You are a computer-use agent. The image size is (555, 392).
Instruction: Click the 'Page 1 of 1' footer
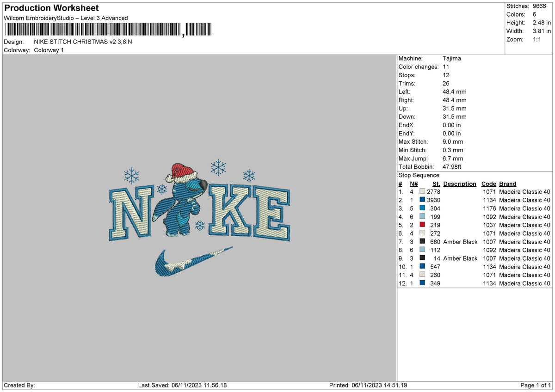pos(536,386)
